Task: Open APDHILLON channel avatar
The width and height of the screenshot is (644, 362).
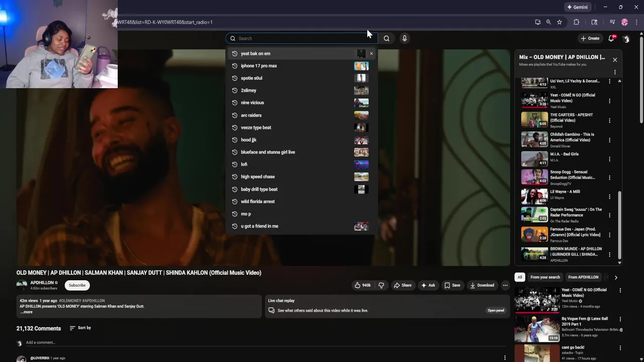Action: (x=22, y=285)
